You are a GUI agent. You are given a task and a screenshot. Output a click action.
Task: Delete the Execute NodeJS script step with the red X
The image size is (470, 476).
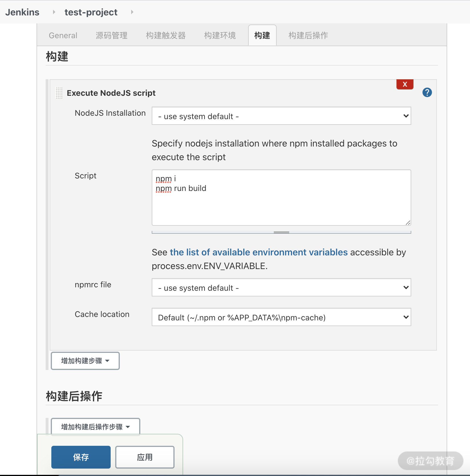point(405,84)
